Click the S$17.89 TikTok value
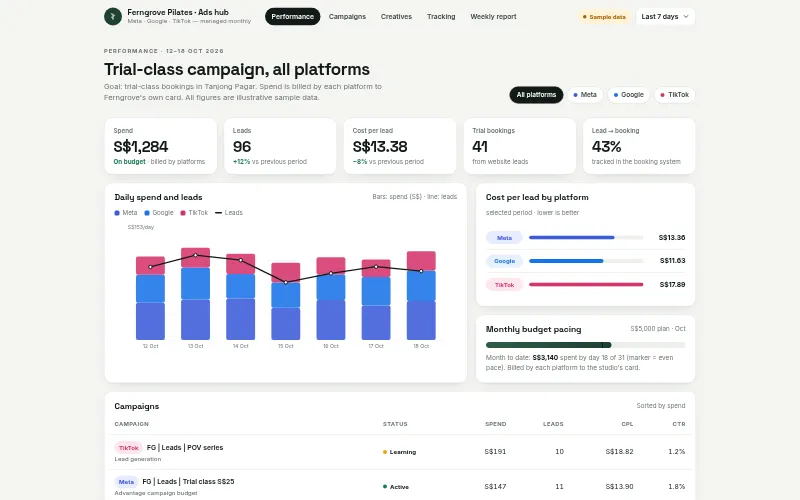 [672, 285]
